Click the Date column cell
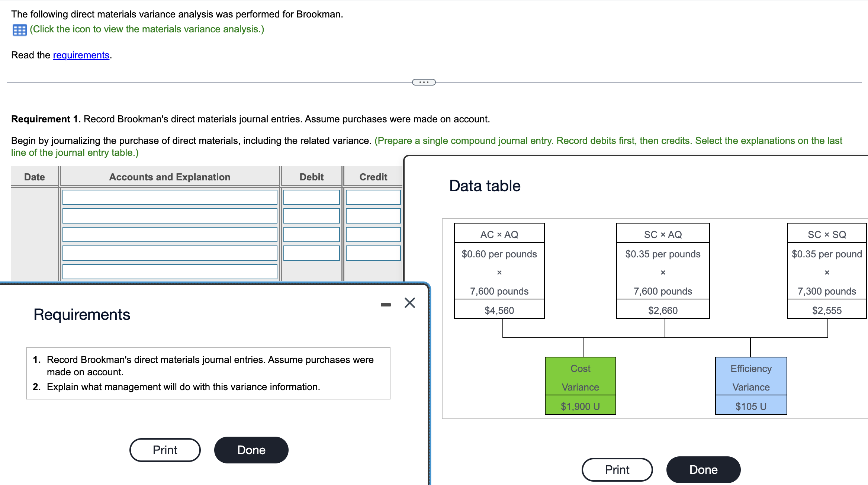The image size is (868, 485). coord(34,197)
